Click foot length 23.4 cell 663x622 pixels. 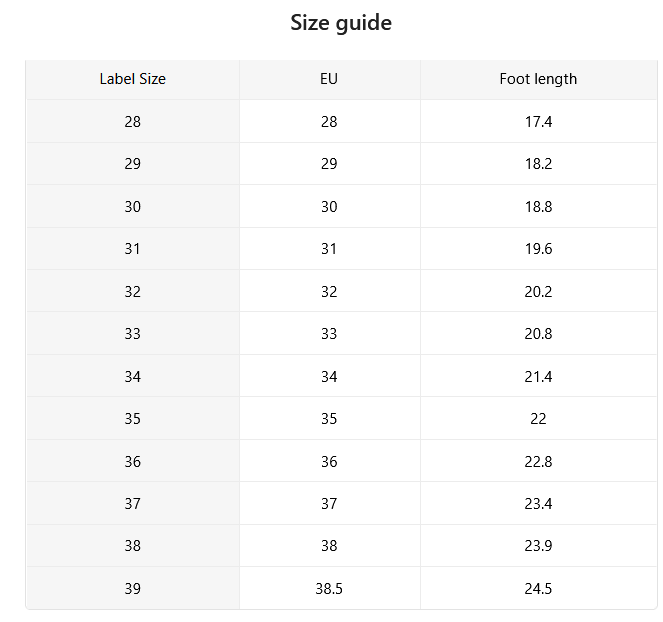[x=538, y=504]
